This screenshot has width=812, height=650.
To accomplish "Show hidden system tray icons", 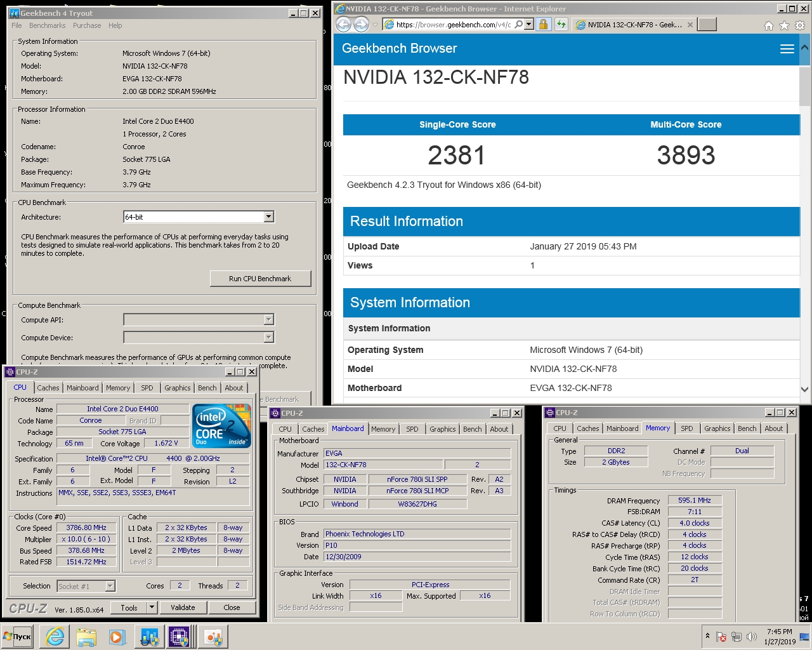I will tap(707, 636).
